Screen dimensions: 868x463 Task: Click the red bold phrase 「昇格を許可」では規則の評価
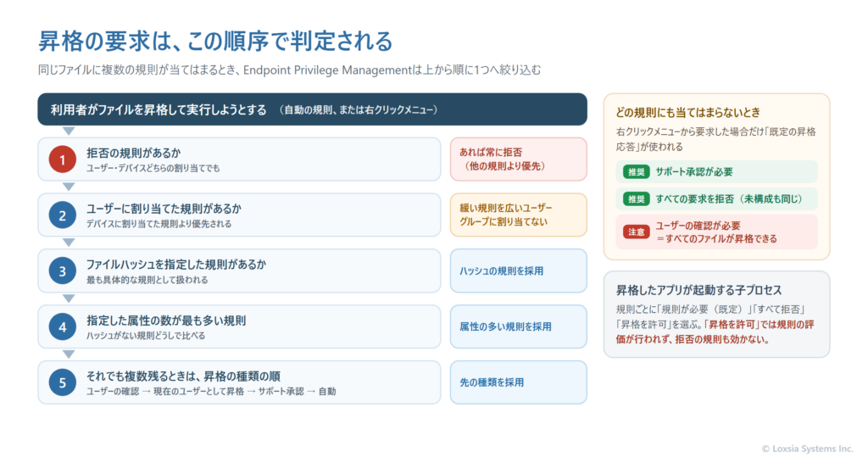click(759, 325)
